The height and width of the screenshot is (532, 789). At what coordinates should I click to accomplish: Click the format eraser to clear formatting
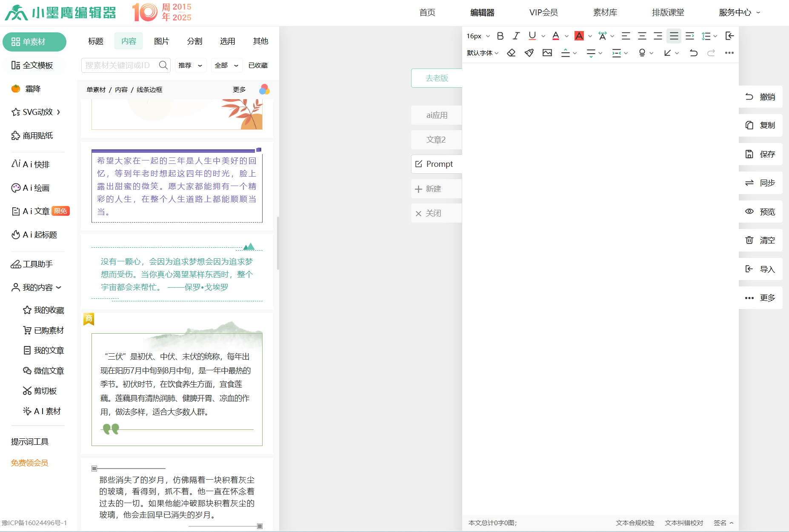click(511, 52)
